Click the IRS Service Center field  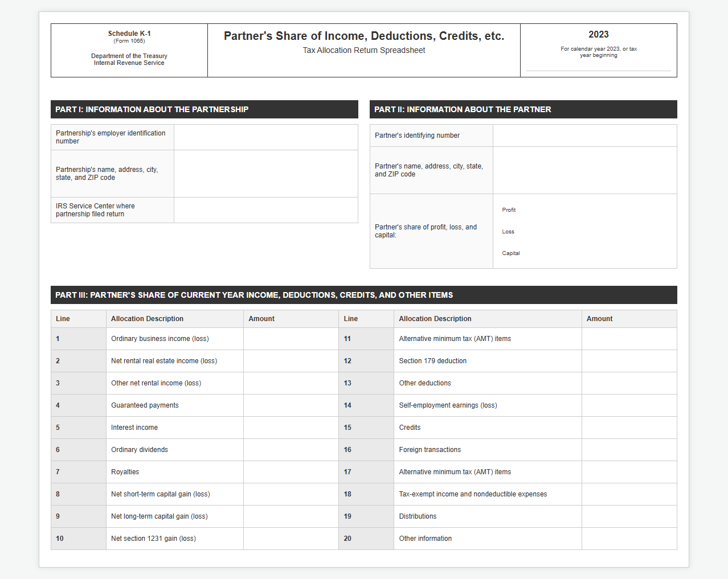click(266, 210)
